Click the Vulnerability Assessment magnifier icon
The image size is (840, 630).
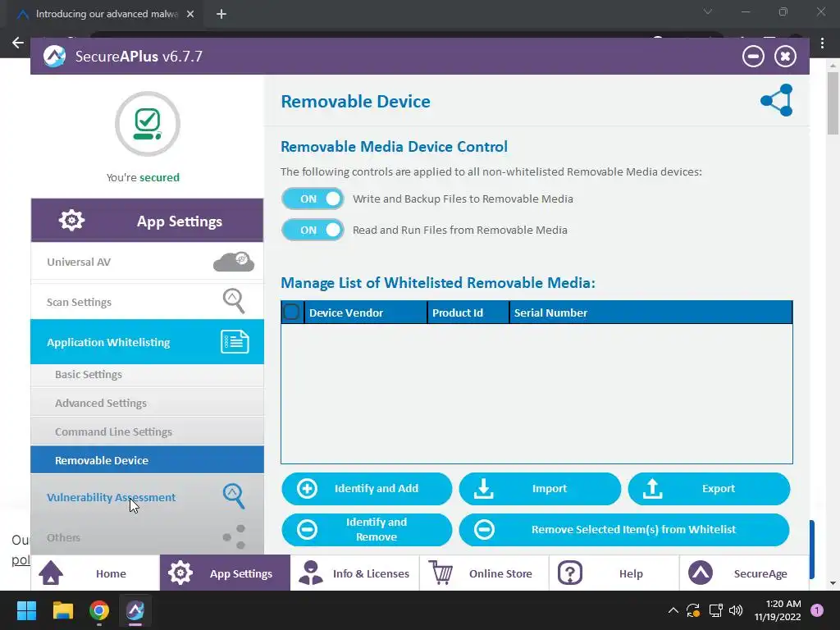point(234,496)
